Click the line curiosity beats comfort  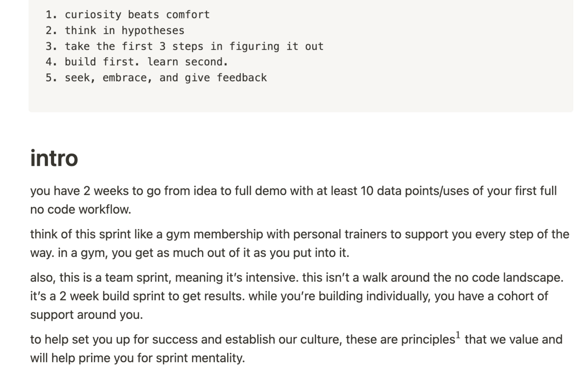point(137,15)
